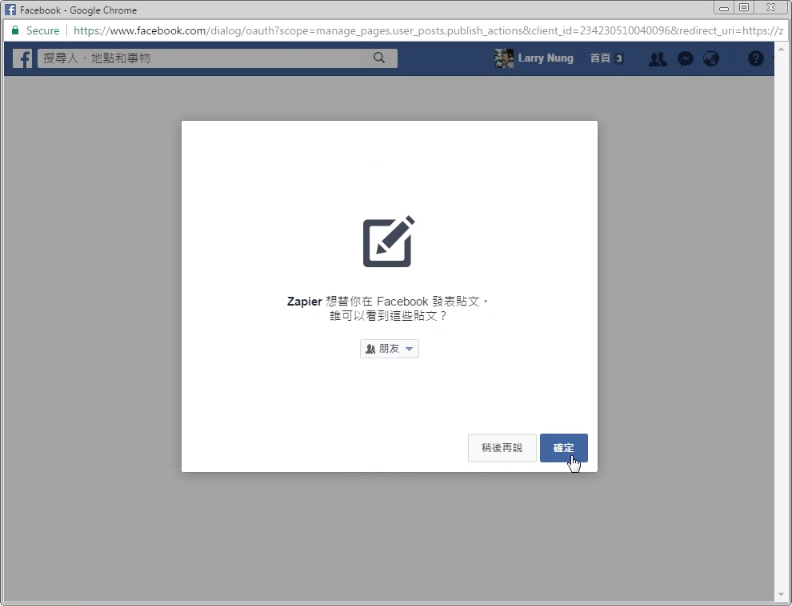Open Larry Nung profile thumbnail
Image resolution: width=792 pixels, height=606 pixels.
(504, 59)
